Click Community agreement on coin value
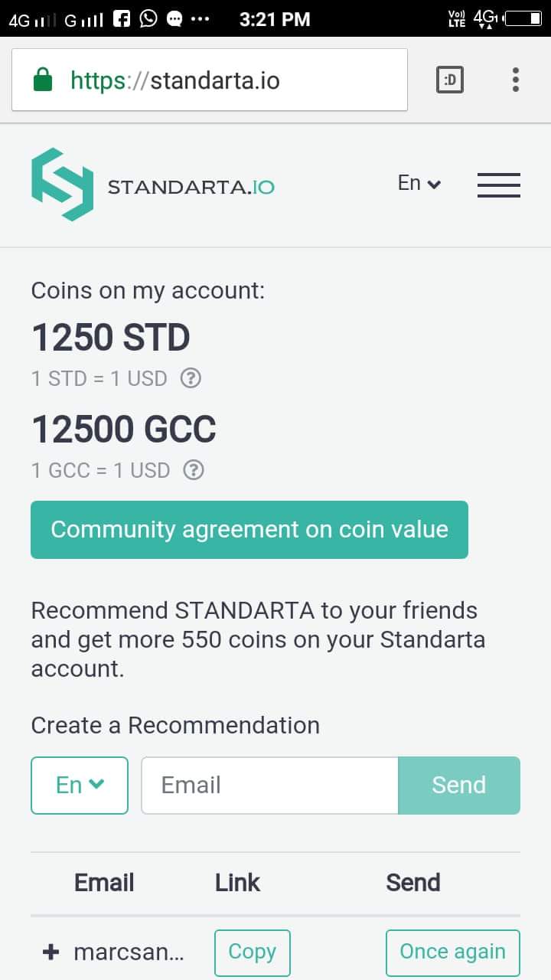The width and height of the screenshot is (551, 980). [x=249, y=530]
